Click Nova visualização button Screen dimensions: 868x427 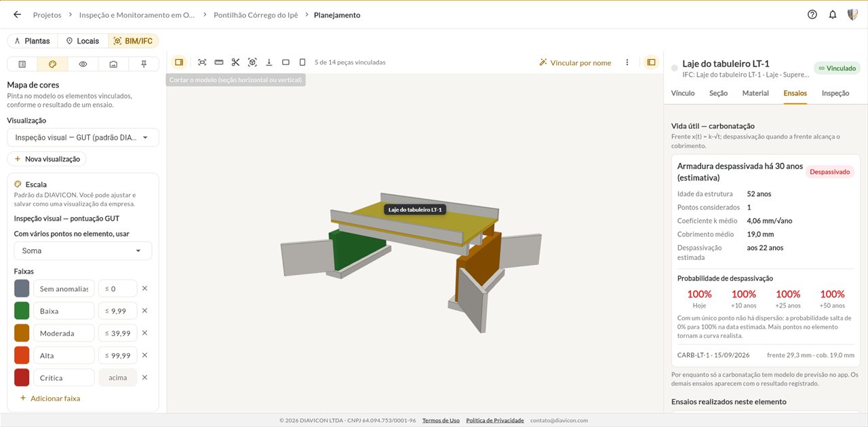[x=47, y=159]
